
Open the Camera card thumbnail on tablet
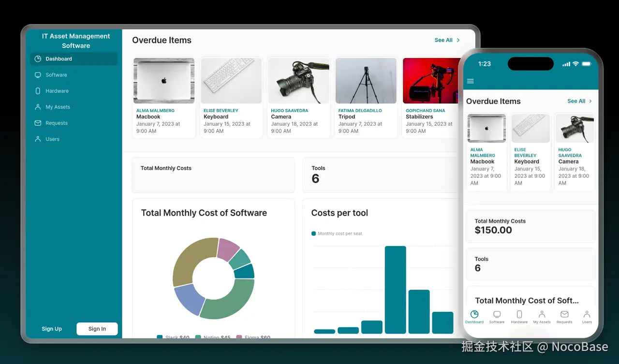click(298, 81)
